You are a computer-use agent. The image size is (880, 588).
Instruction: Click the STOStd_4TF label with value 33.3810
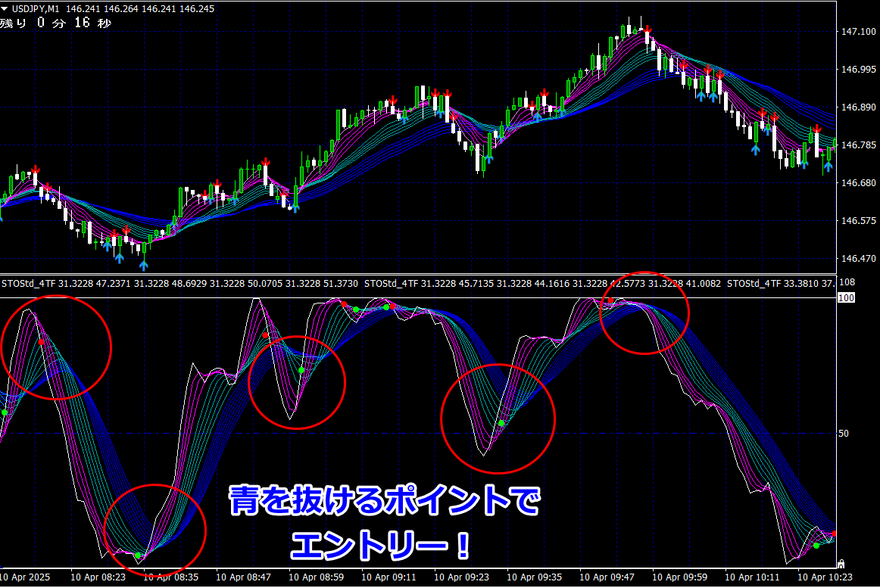tap(781, 283)
